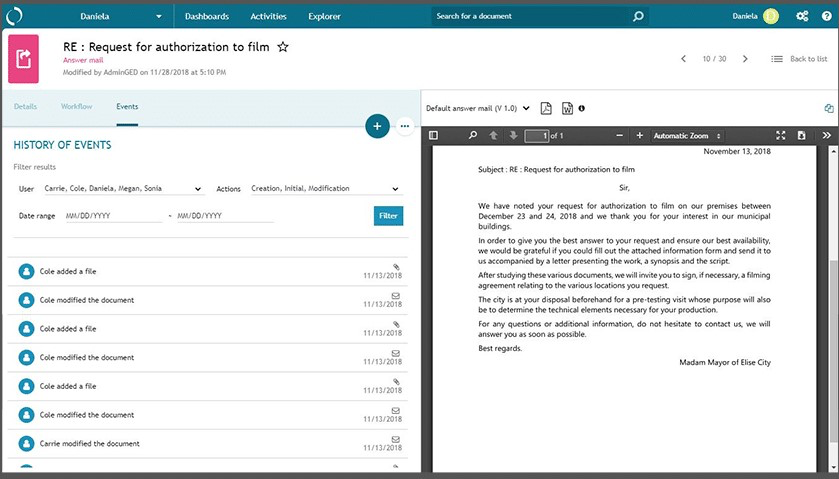839x479 pixels.
Task: Go to previous document arrow
Action: (683, 59)
